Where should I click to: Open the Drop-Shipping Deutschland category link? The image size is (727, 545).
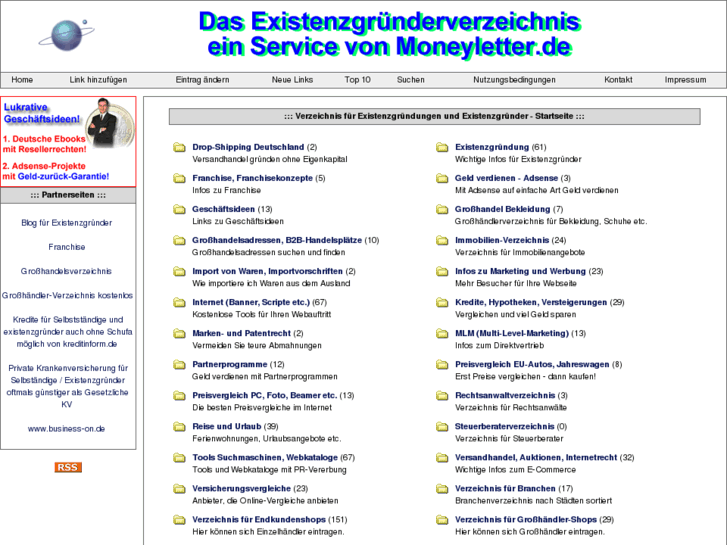pos(248,147)
